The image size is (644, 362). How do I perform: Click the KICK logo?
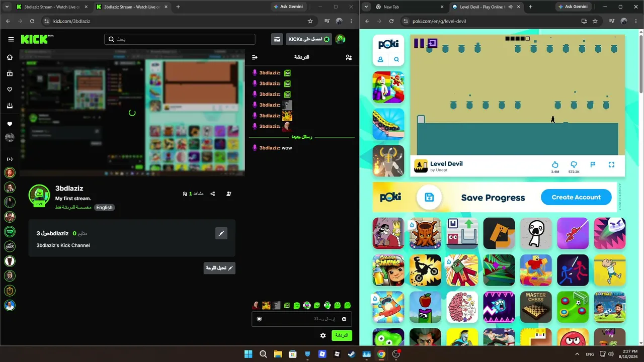[x=37, y=39]
